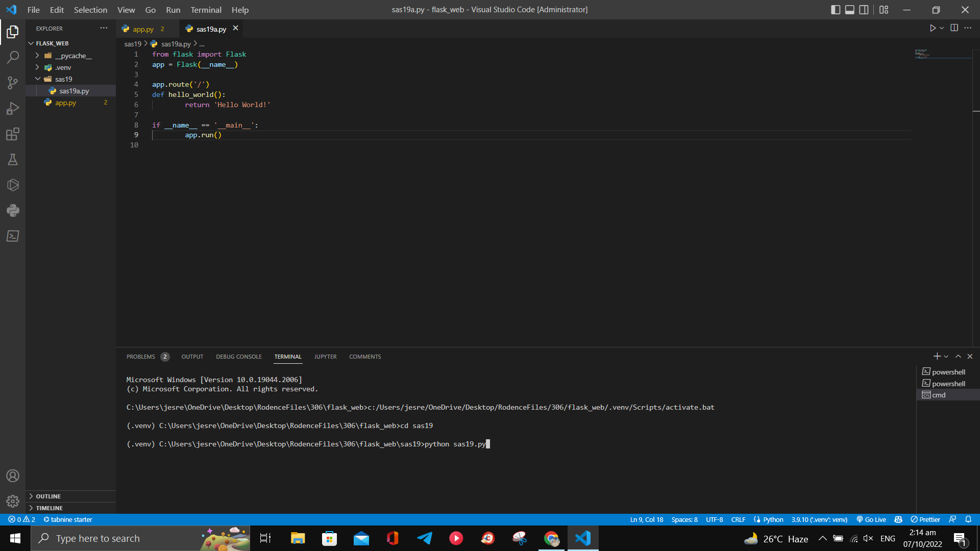Open the Testing view
This screenshot has width=980, height=551.
[12, 160]
